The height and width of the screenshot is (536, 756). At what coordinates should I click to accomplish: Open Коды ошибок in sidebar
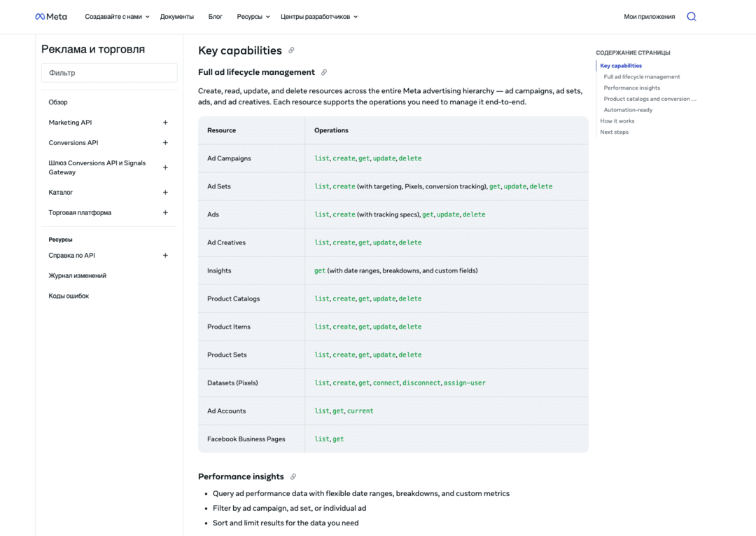point(69,296)
